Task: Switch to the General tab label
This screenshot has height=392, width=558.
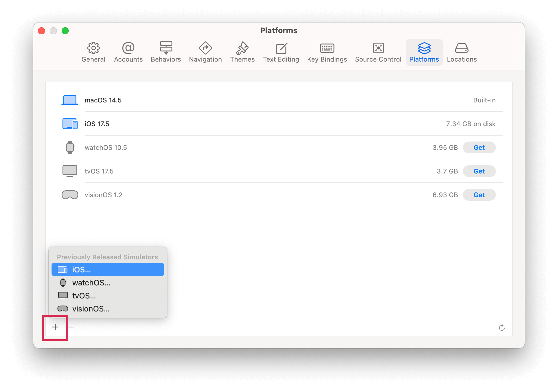Action: point(93,59)
